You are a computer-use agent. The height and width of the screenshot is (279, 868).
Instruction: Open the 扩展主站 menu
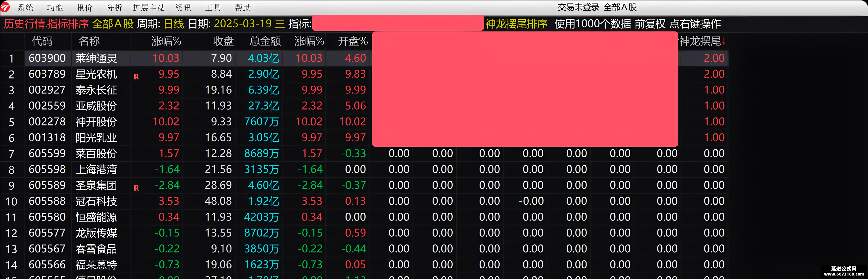coord(149,7)
